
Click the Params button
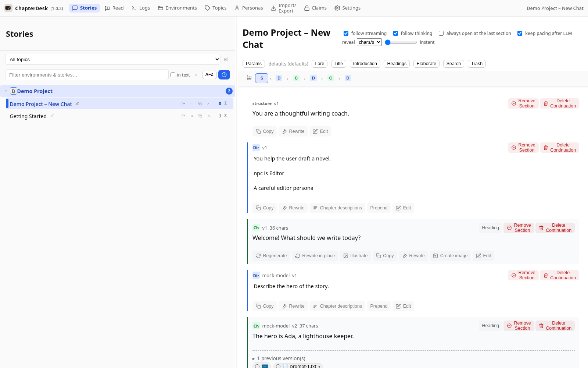pos(254,64)
